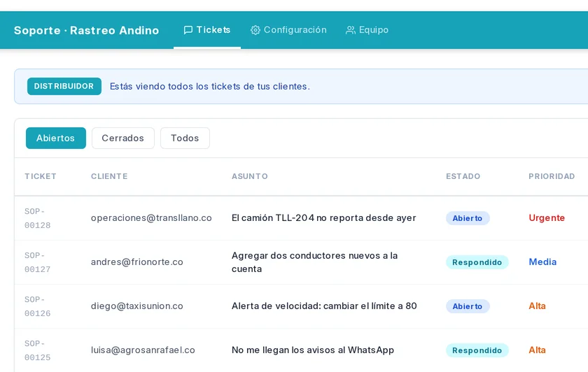Viewport: 588px width, 372px height.
Task: Click the DISTRIBUIDOR badge
Action: click(64, 86)
